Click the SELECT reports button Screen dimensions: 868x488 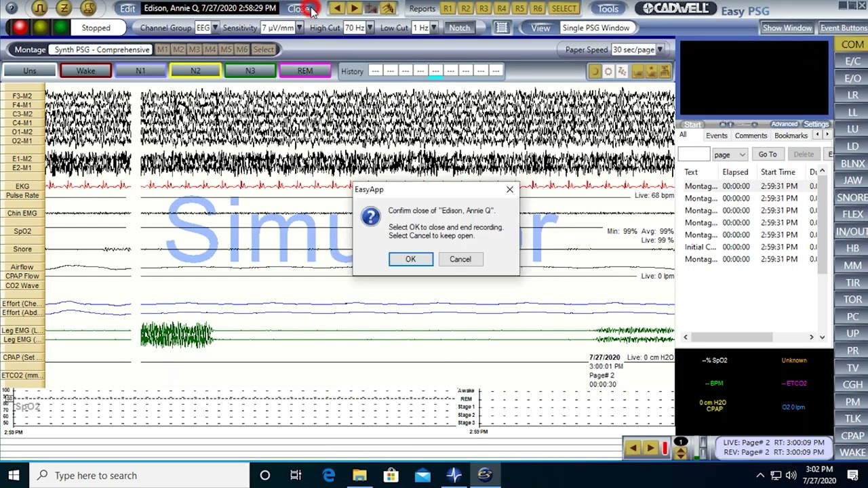click(564, 9)
